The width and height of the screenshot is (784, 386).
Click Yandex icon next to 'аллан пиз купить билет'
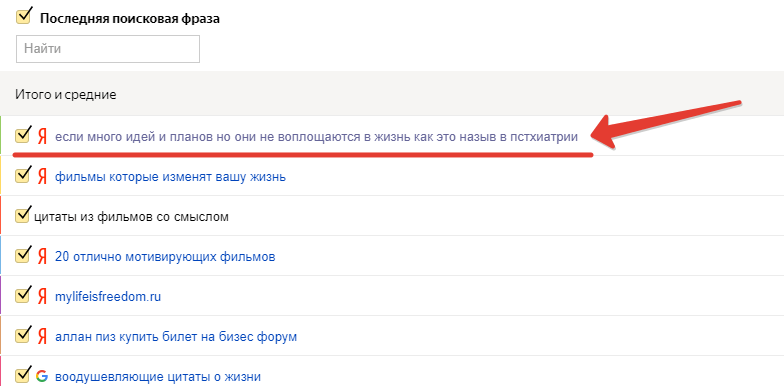point(42,337)
